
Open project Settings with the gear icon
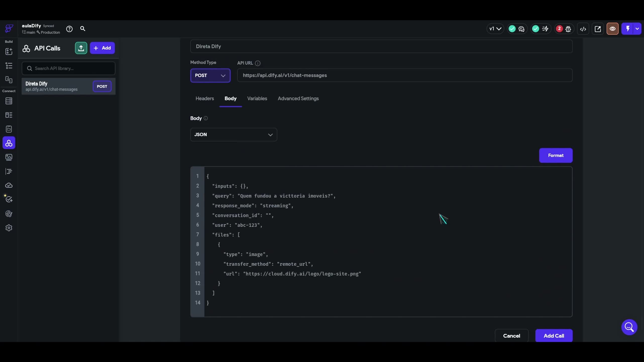tap(9, 228)
